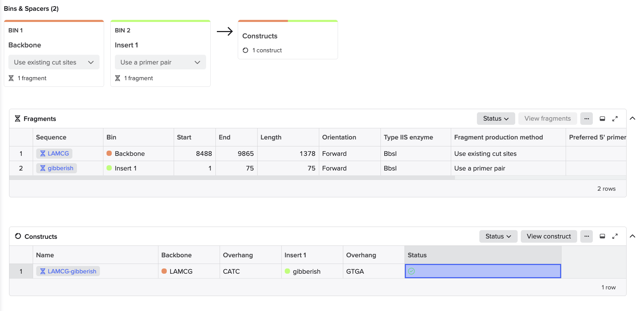The image size is (644, 311).
Task: Collapse the Constructs section chevron
Action: 633,236
